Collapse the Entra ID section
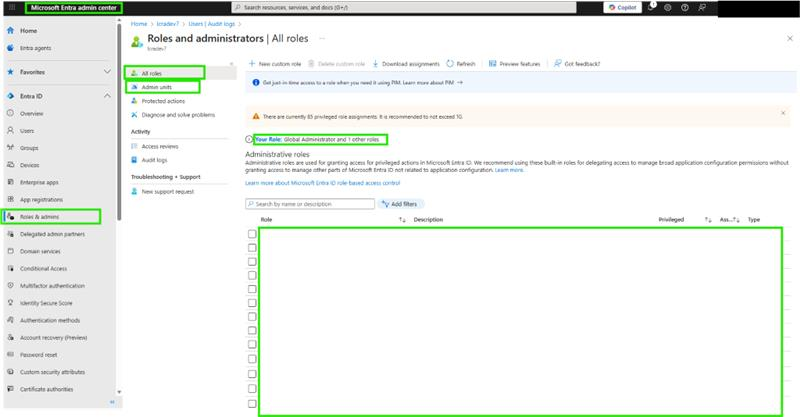Screen dimensions: 800x417 coord(107,96)
